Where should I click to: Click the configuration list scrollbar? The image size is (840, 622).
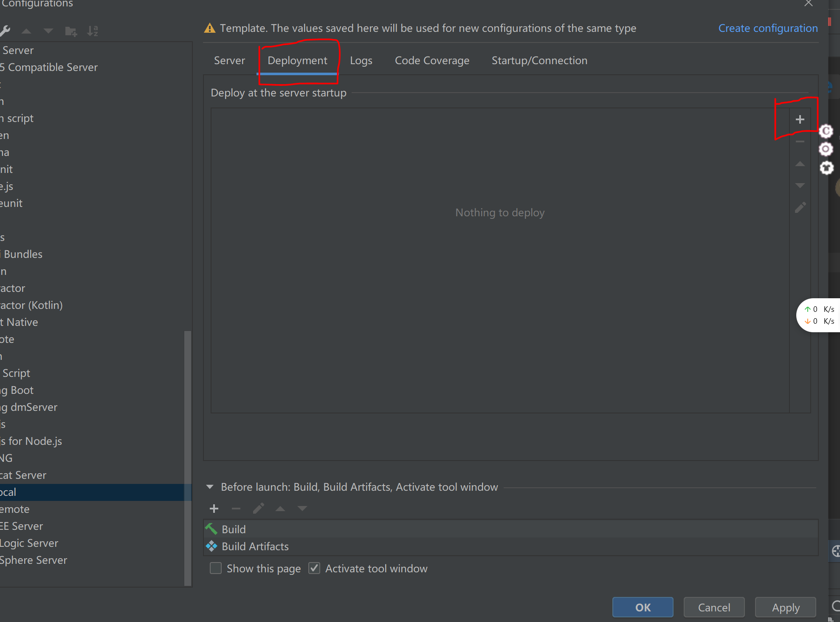(x=188, y=458)
